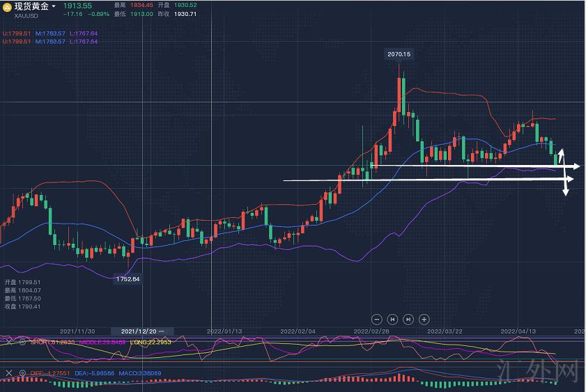
Task: Click the previous close 1930.71
Action: click(185, 14)
